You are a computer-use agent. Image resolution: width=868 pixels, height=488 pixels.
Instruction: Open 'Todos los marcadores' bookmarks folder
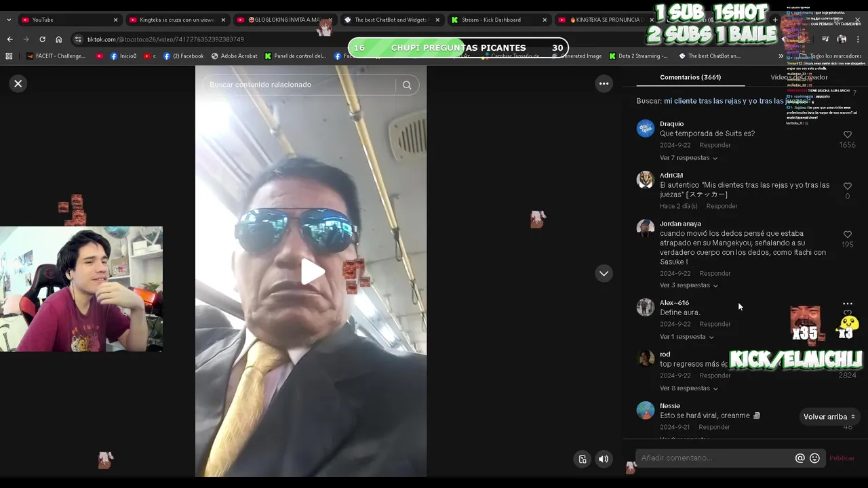click(829, 56)
